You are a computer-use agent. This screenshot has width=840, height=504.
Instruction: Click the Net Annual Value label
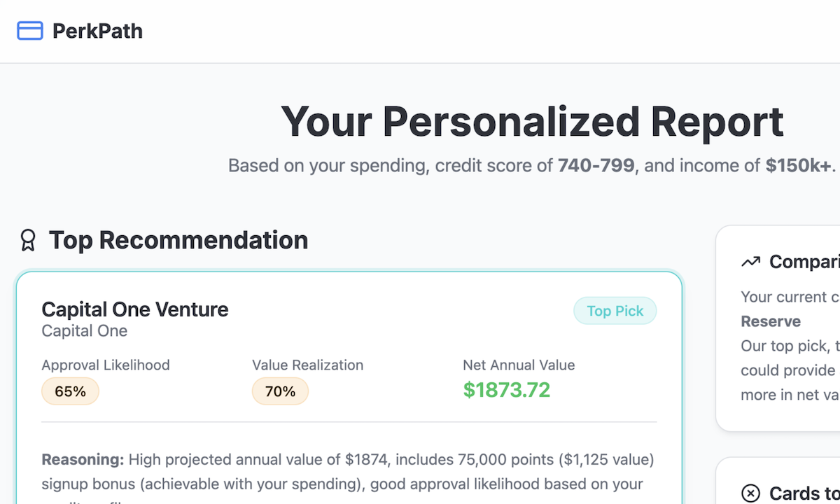pos(519,365)
